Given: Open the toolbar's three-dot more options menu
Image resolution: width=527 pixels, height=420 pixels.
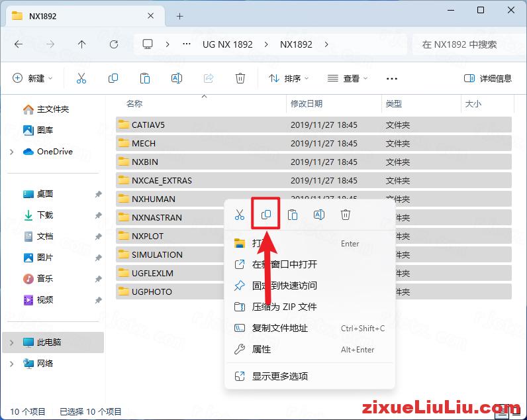Looking at the screenshot, I should pyautogui.click(x=391, y=78).
